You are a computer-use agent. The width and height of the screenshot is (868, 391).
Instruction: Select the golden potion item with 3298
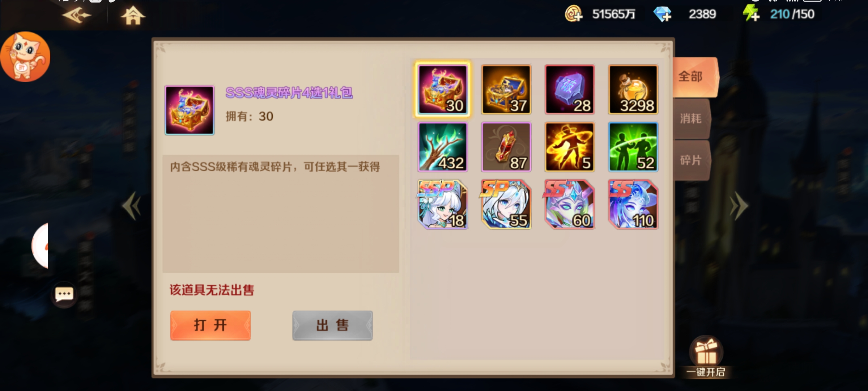(x=633, y=89)
